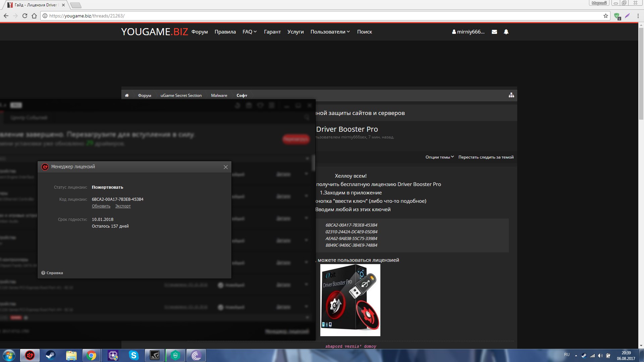Click the home breadcrumb icon
The height and width of the screenshot is (362, 644).
click(x=127, y=96)
